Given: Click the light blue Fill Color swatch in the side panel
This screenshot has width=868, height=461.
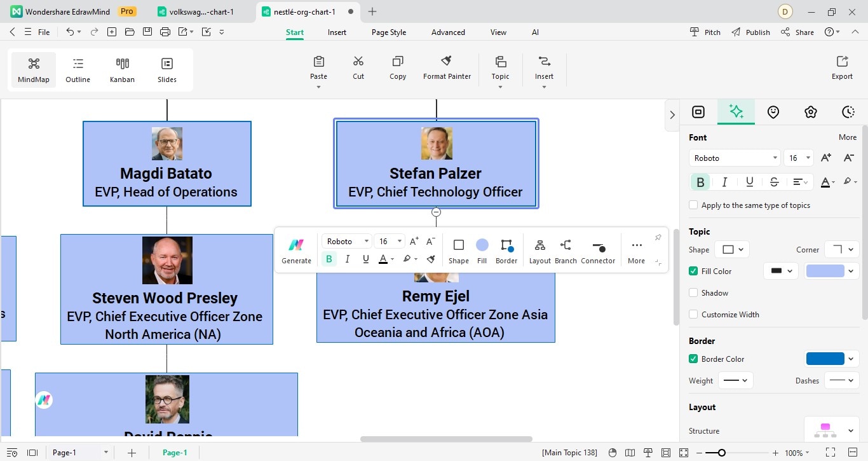Looking at the screenshot, I should click(825, 271).
